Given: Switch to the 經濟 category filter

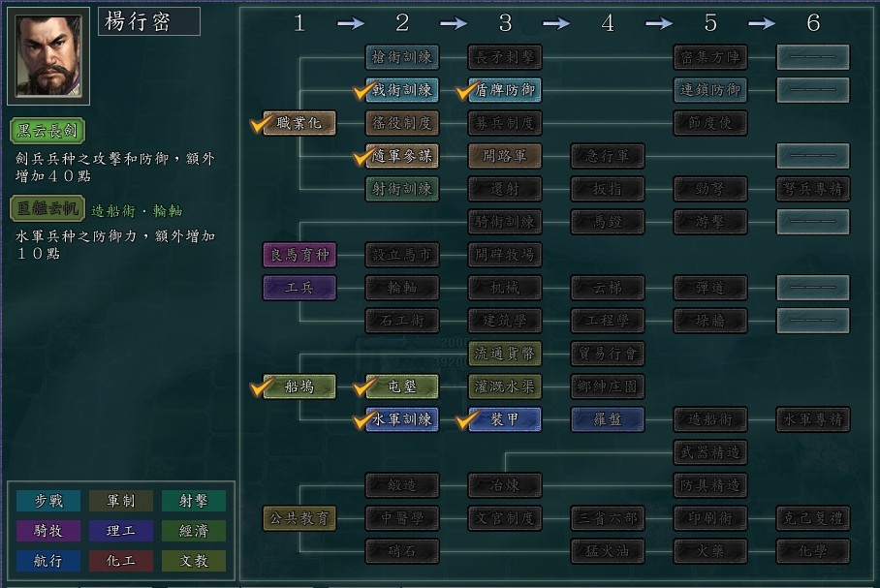Looking at the screenshot, I should pos(194,531).
